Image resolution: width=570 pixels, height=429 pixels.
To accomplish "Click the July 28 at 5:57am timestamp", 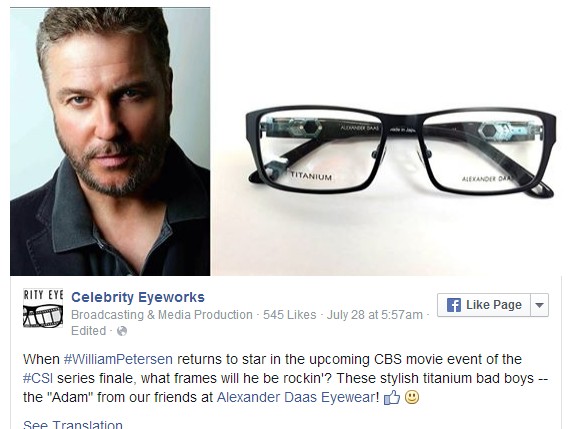I will click(374, 314).
